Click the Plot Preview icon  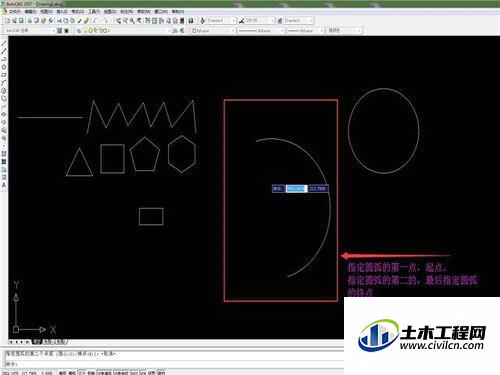[x=37, y=21]
